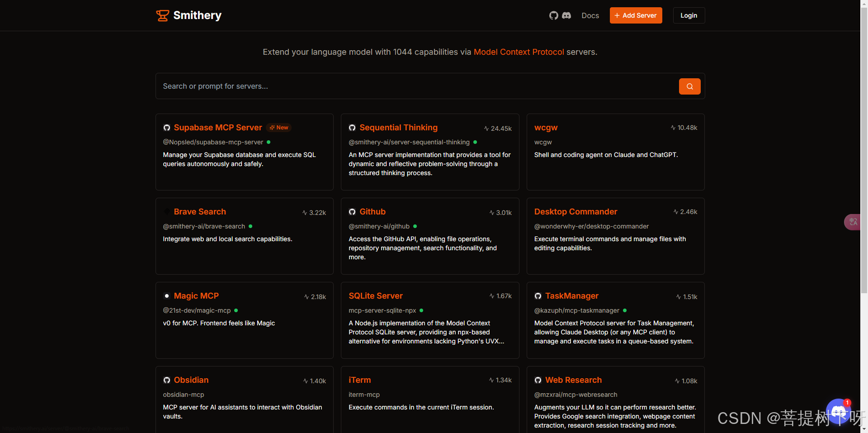Click 'Shell and coding agent' description
This screenshot has height=433, width=868.
[x=606, y=155]
